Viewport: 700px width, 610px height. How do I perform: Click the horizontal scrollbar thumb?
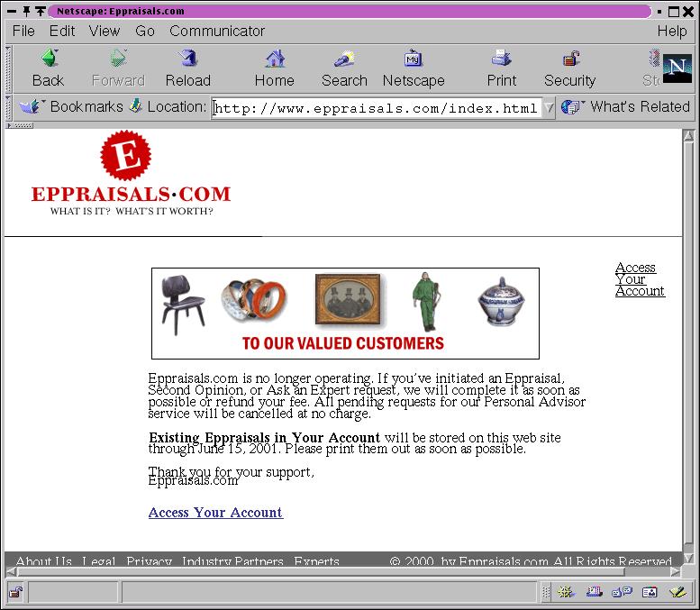coord(321,572)
